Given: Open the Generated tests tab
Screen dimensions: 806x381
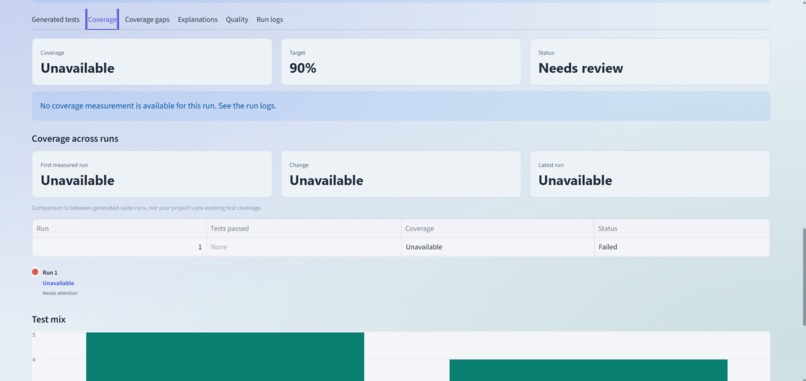Looking at the screenshot, I should (56, 20).
